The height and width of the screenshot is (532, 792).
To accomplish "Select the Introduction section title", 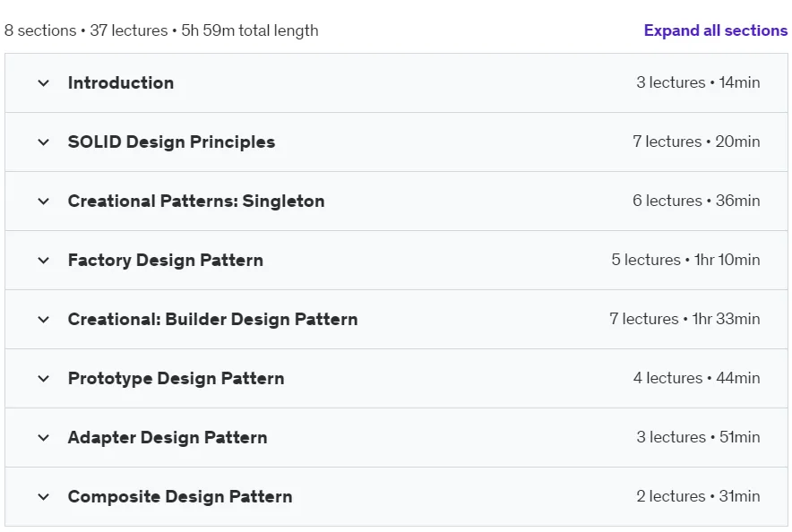I will click(x=121, y=82).
